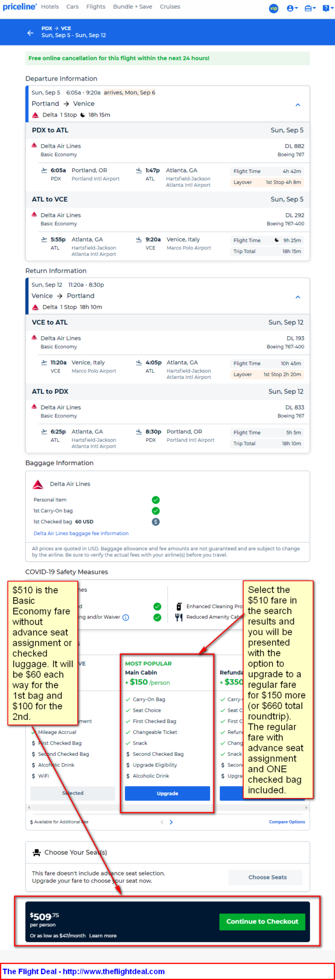
Task: Collapse the departure flight details chevron
Action: [x=298, y=105]
